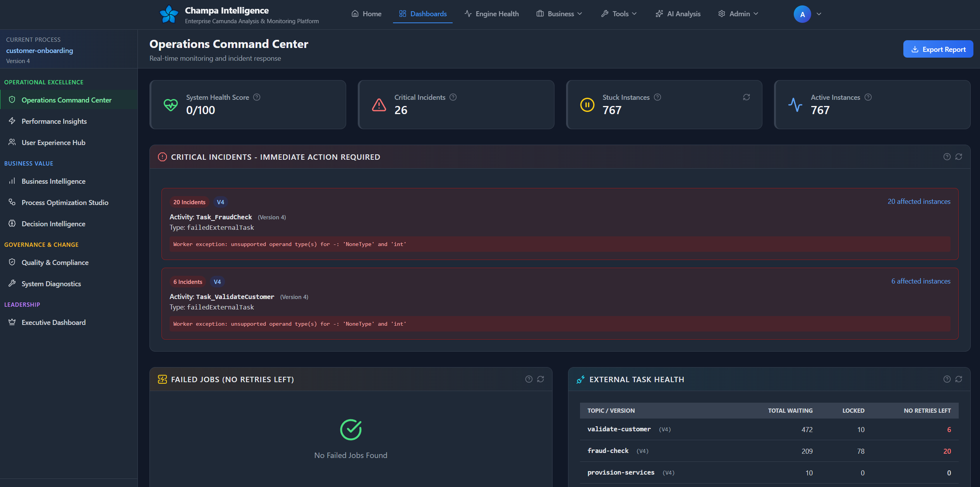Click help icon in Failed Jobs panel header
980x487 pixels.
(529, 379)
